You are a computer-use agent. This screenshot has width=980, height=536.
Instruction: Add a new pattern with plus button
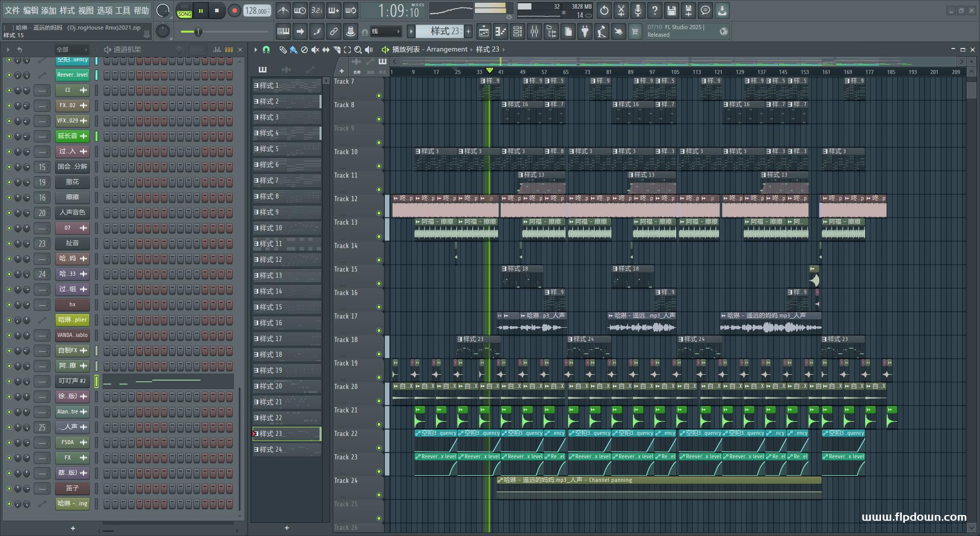pyautogui.click(x=468, y=32)
